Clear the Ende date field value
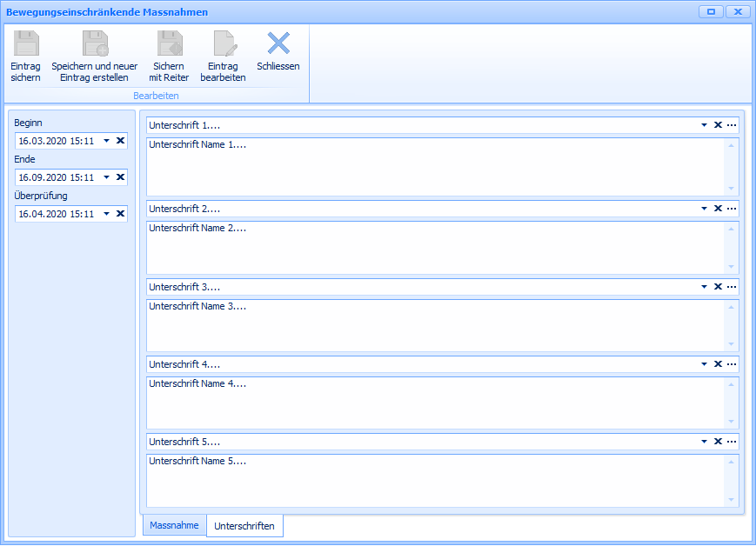756x546 pixels. 120,177
